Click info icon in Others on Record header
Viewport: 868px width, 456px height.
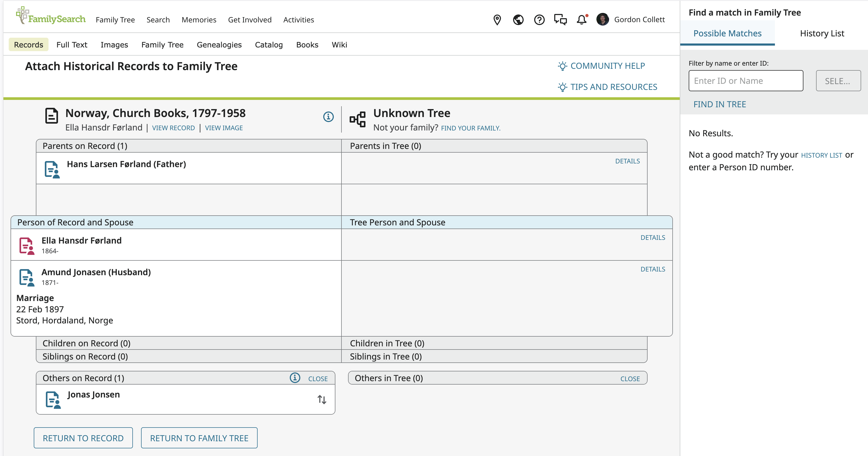coord(295,378)
